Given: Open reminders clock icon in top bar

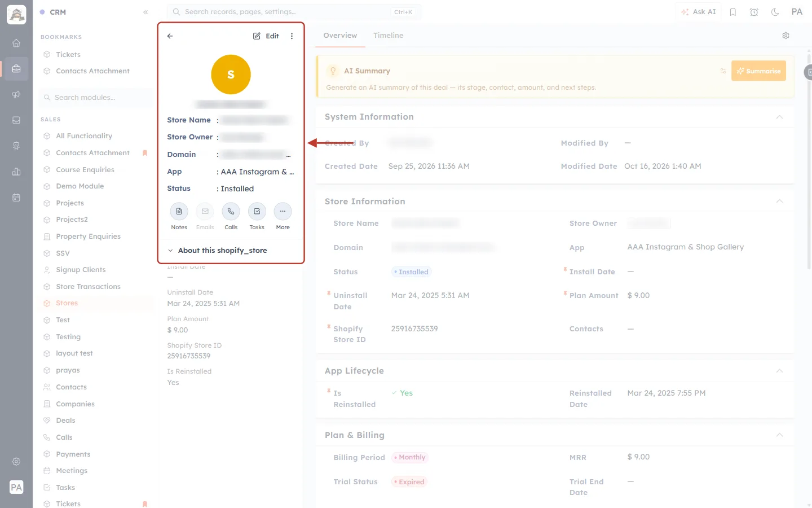Looking at the screenshot, I should click(754, 12).
